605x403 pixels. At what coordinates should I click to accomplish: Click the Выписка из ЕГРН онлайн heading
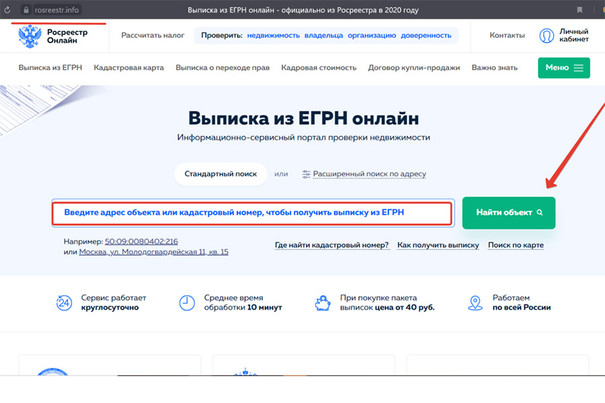(x=303, y=118)
